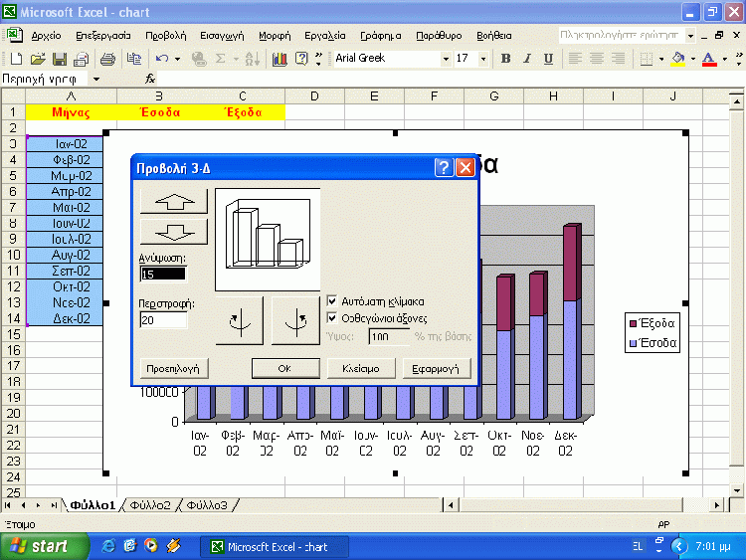Click the EL language indicator in tray
Viewport: 746px width, 560px height.
tap(638, 546)
